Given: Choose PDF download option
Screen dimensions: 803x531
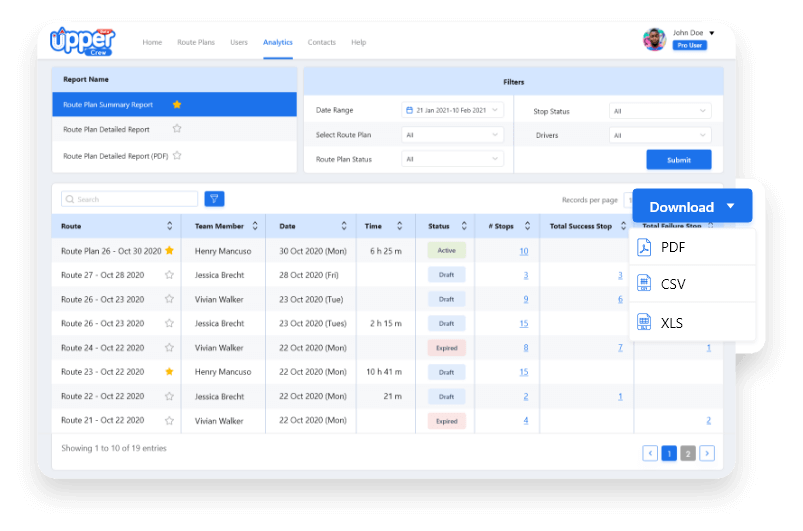Looking at the screenshot, I should 692,247.
